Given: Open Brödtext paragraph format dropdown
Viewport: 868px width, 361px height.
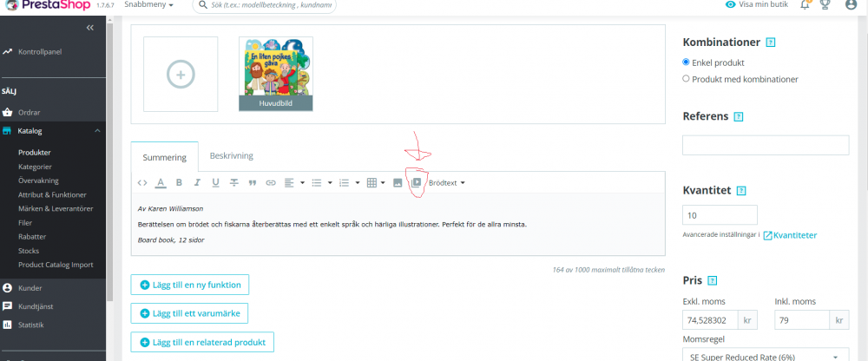Looking at the screenshot, I should 447,183.
